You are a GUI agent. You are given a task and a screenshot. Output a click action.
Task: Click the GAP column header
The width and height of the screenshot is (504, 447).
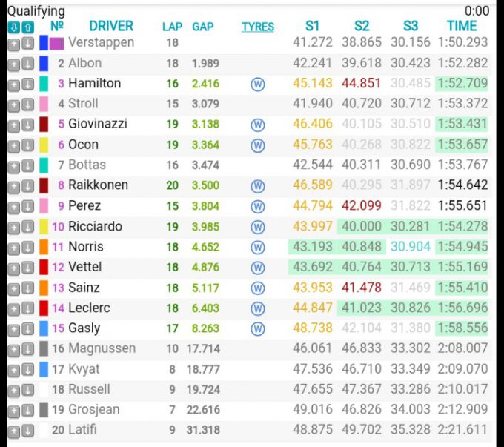pyautogui.click(x=202, y=27)
